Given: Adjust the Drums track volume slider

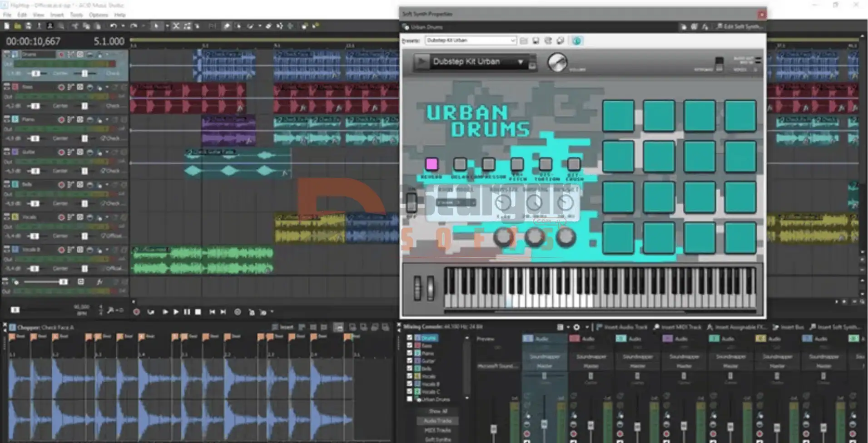Looking at the screenshot, I should [x=36, y=73].
